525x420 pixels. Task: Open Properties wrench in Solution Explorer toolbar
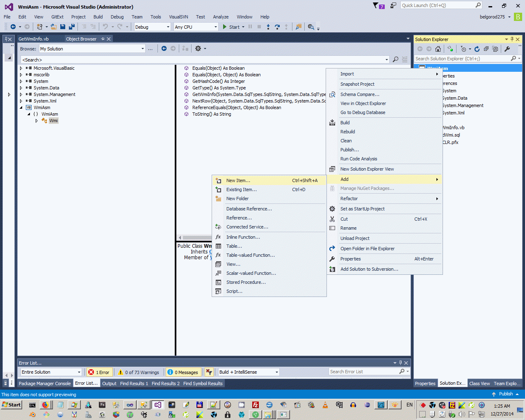507,49
